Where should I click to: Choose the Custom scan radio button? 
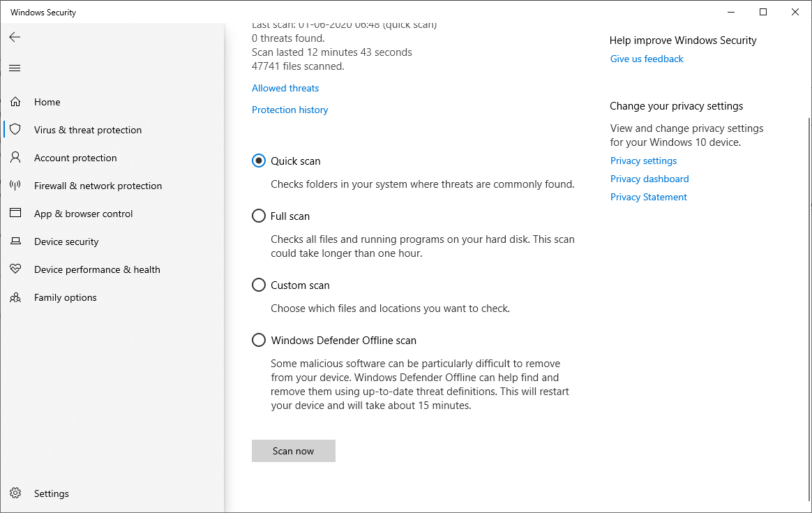(x=258, y=285)
